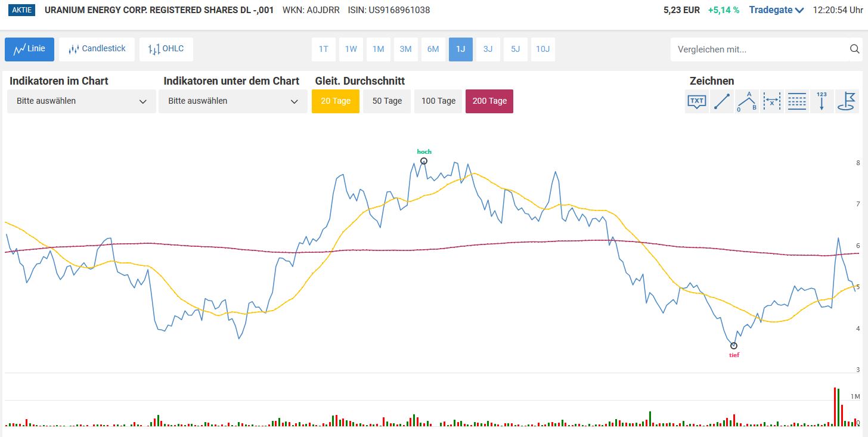The image size is (868, 437).
Task: Select the trend line drawing tool
Action: coord(722,101)
